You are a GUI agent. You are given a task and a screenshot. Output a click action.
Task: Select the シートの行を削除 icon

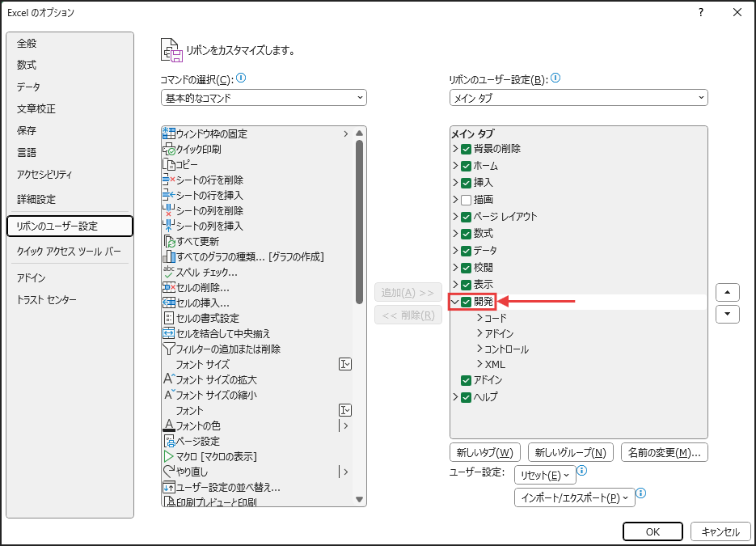(169, 180)
